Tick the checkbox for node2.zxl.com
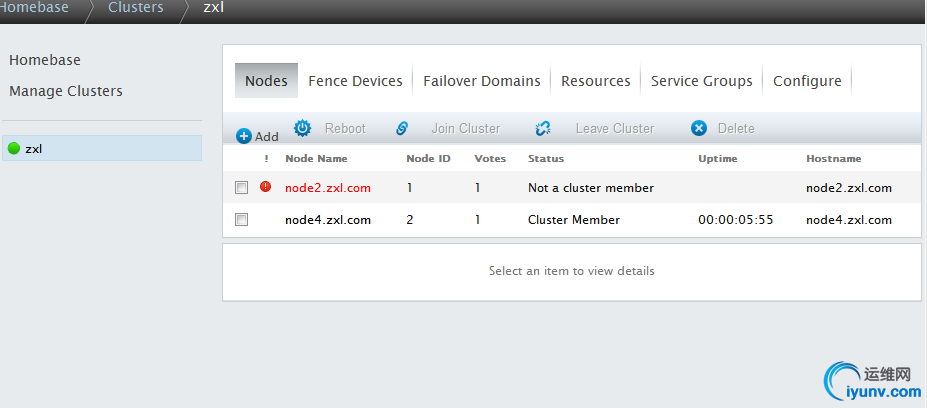Image resolution: width=927 pixels, height=408 pixels. [x=241, y=187]
